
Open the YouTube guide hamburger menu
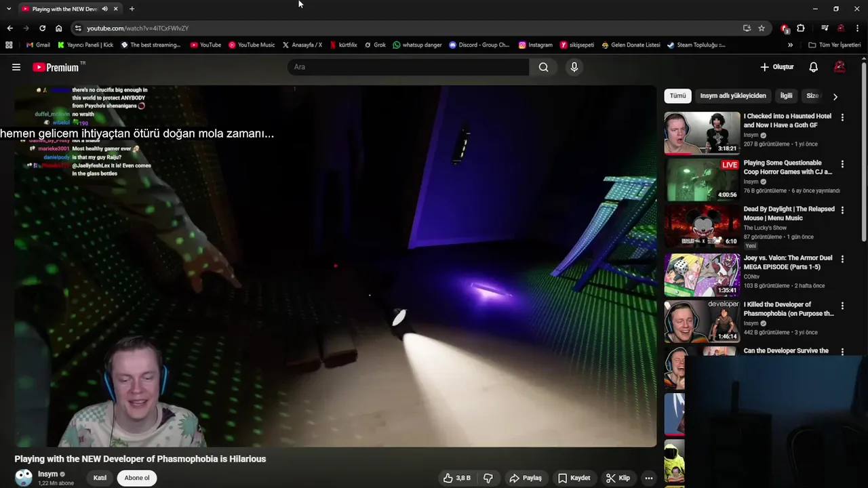[16, 67]
